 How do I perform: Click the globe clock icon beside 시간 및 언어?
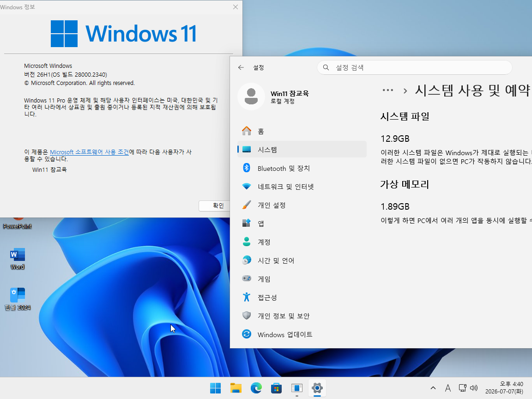tap(247, 260)
